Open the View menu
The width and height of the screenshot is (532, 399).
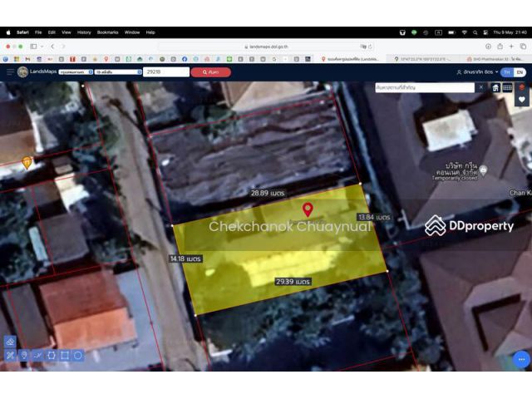(66, 32)
